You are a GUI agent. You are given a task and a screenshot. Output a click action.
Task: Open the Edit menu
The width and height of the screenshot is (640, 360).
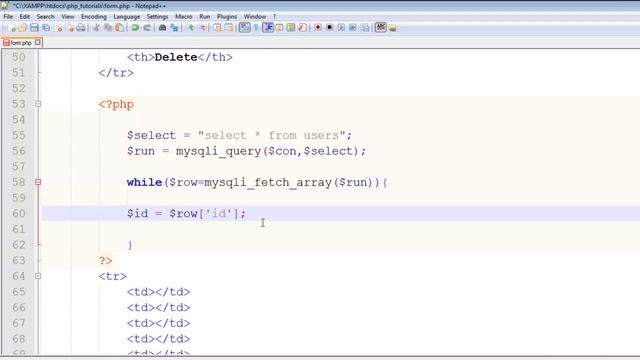coord(24,17)
